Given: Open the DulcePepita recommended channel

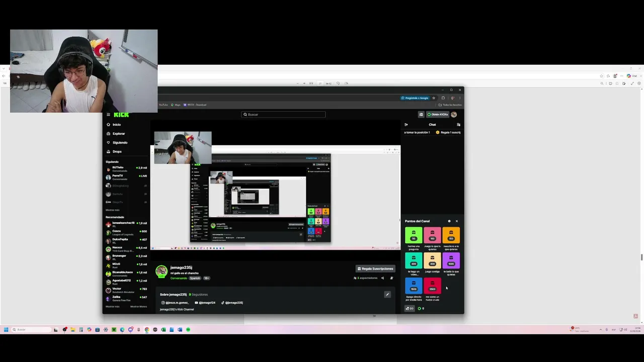Looking at the screenshot, I should pos(126,241).
